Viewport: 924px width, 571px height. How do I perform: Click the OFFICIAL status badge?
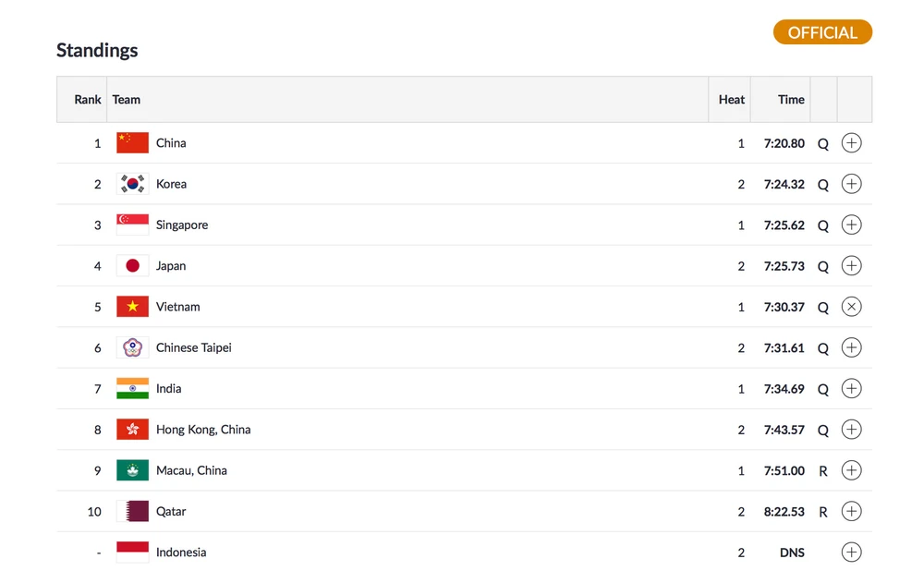tap(822, 32)
